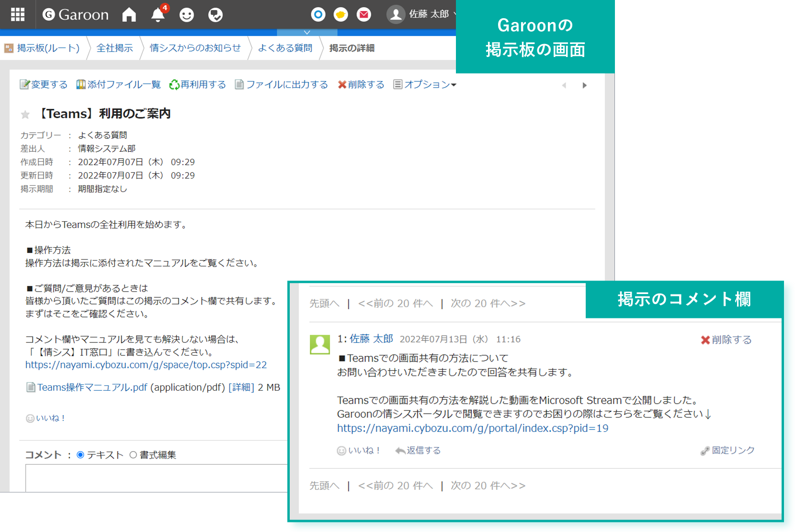Click 変更する to edit bulletin
Image resolution: width=795 pixels, height=532 pixels.
[44, 85]
